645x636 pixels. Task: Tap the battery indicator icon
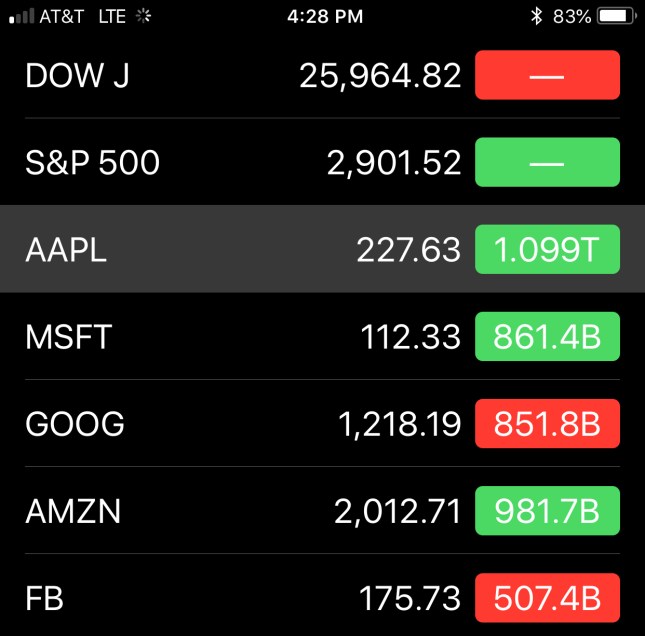tap(616, 16)
